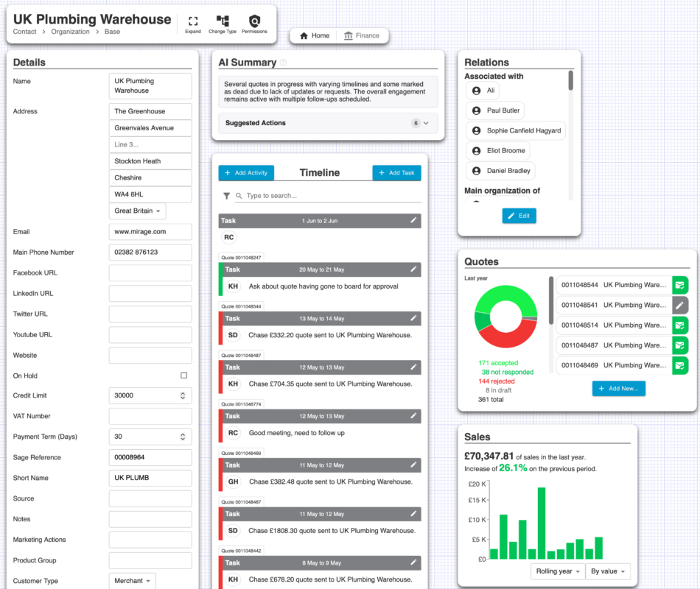Expand the Suggested Actions section
Image resolution: width=700 pixels, height=589 pixels.
coord(328,123)
